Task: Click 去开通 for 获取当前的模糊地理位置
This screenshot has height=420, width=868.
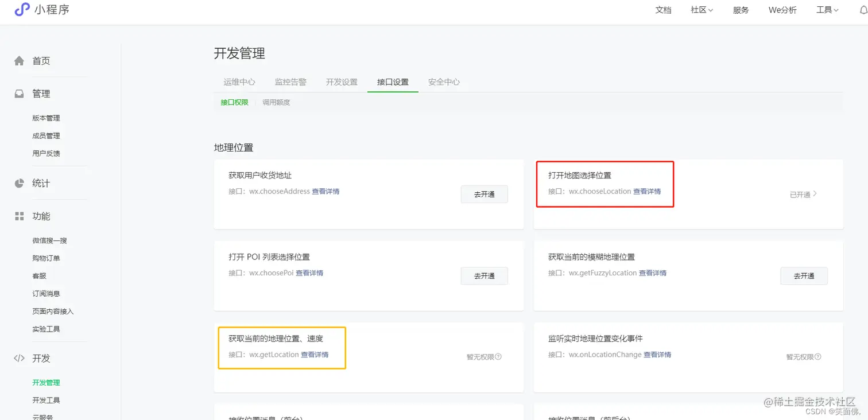Action: 804,276
